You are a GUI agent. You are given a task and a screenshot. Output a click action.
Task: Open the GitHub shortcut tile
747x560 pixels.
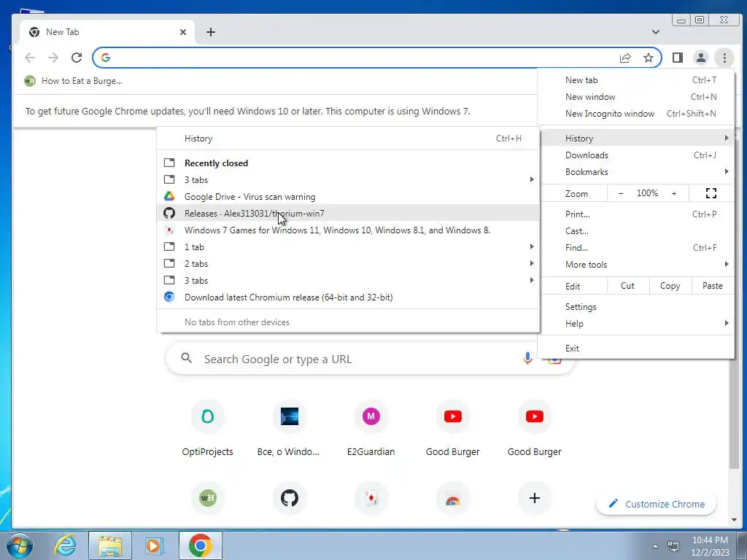289,498
